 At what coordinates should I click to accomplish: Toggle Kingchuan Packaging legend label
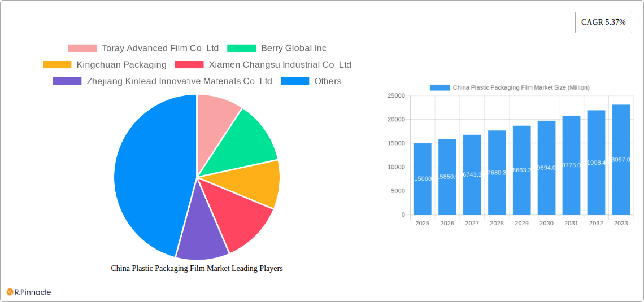tap(121, 65)
